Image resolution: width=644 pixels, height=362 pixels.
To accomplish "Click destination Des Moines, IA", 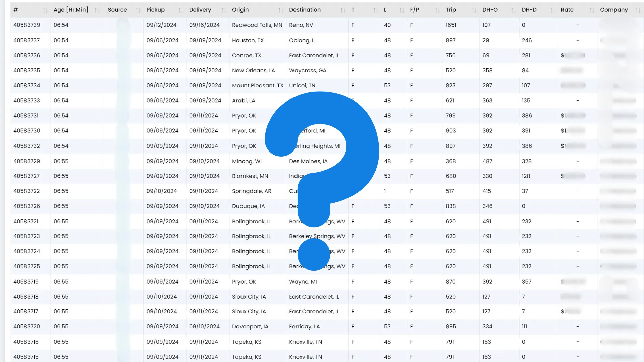I will point(308,161).
